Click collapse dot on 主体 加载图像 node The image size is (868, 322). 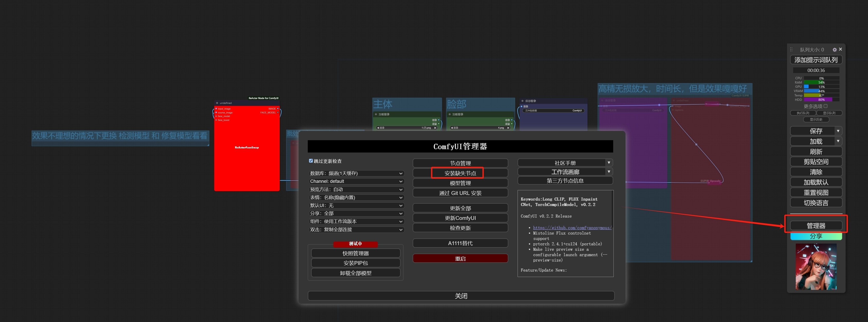(x=376, y=114)
